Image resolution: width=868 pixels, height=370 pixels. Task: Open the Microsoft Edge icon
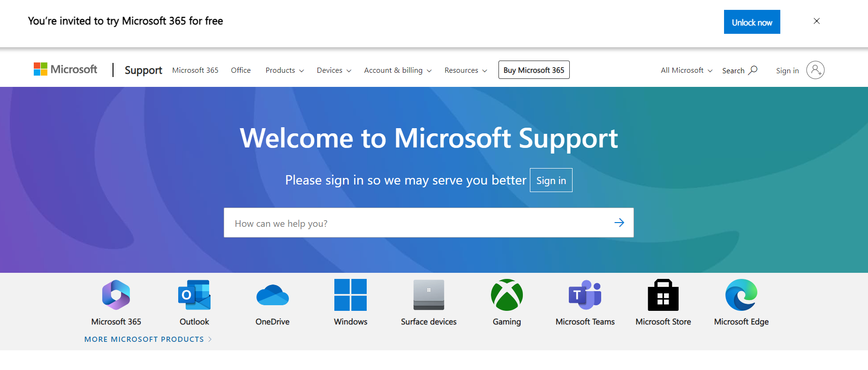click(x=741, y=295)
